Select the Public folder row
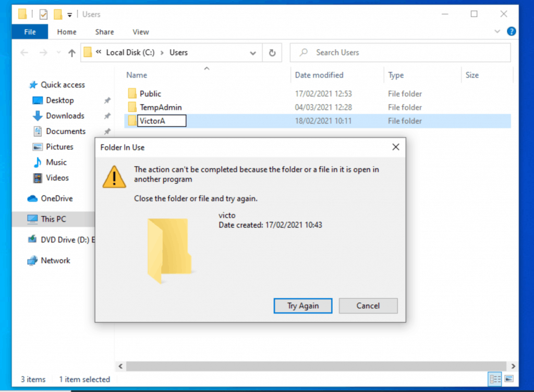 pos(318,94)
